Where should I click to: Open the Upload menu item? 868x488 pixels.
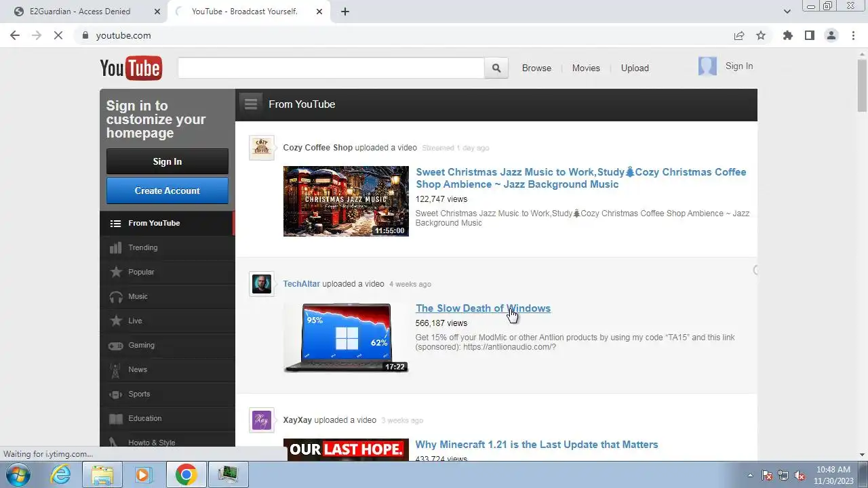[635, 68]
